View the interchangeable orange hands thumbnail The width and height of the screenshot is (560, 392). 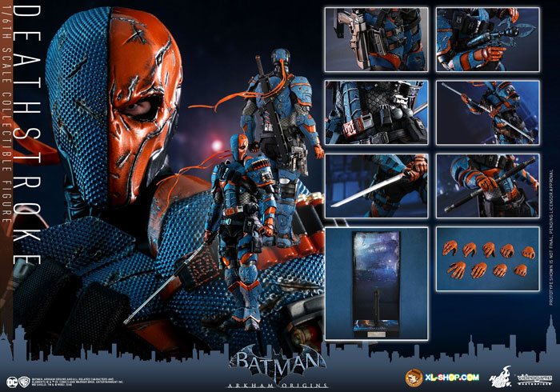click(x=487, y=259)
